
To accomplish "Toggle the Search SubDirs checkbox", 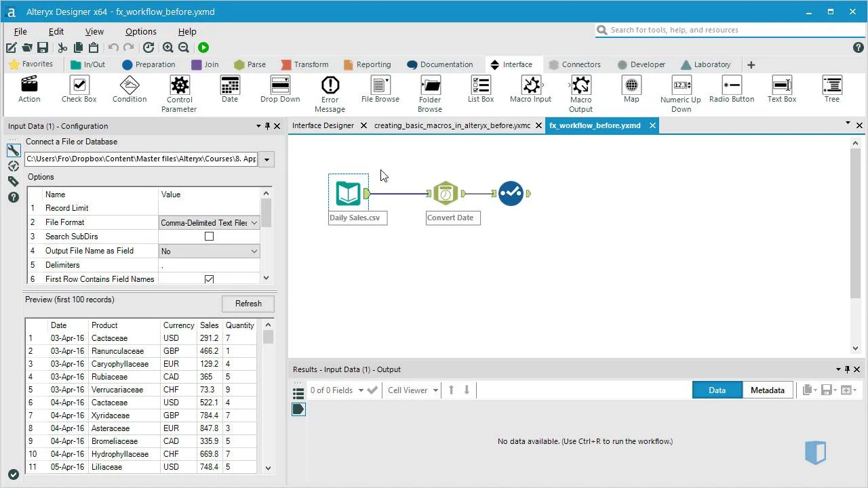I will (209, 237).
